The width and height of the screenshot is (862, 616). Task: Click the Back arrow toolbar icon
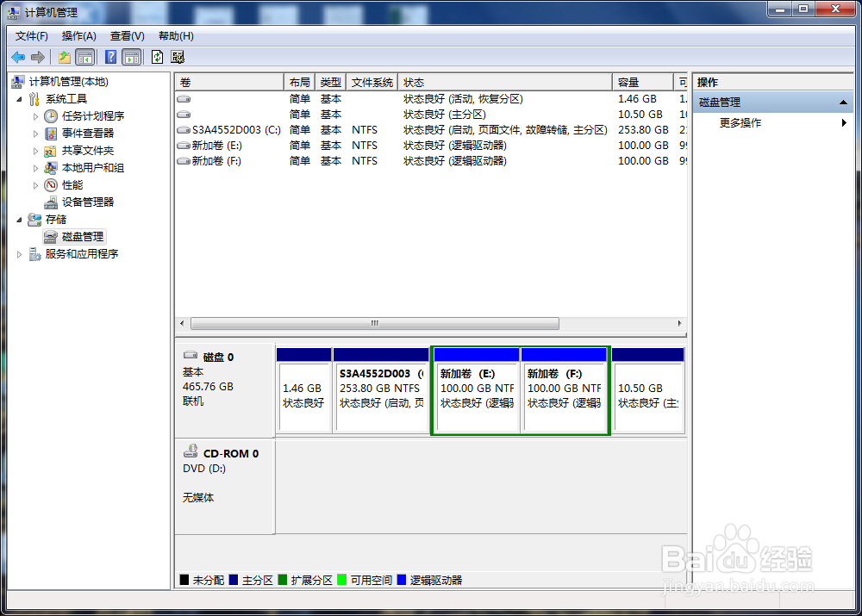click(x=18, y=57)
